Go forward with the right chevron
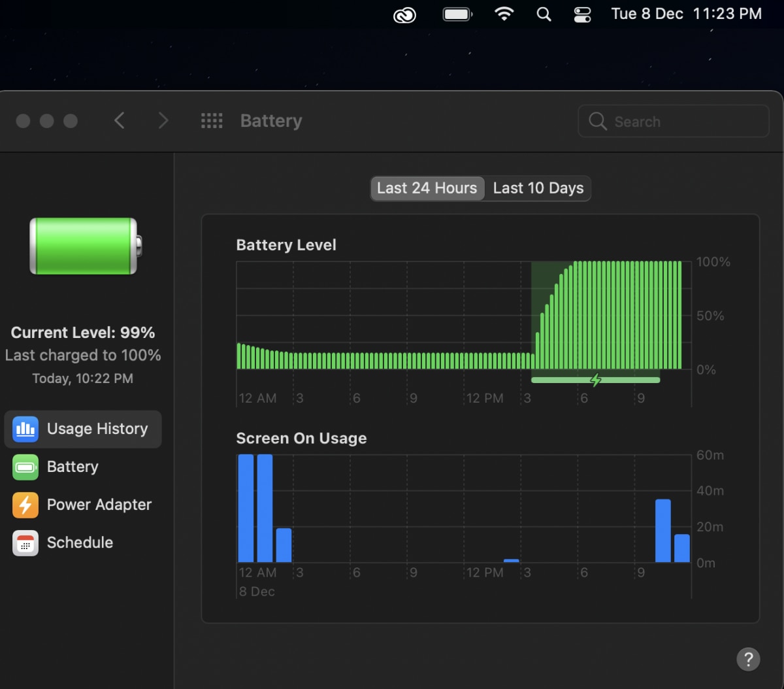The width and height of the screenshot is (784, 689). pyautogui.click(x=163, y=121)
